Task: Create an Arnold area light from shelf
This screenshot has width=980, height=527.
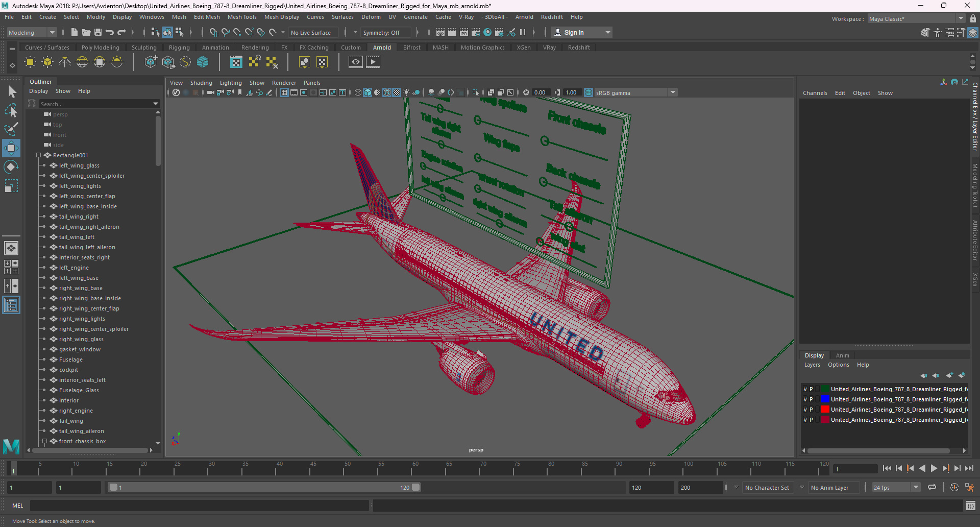Action: tap(30, 62)
